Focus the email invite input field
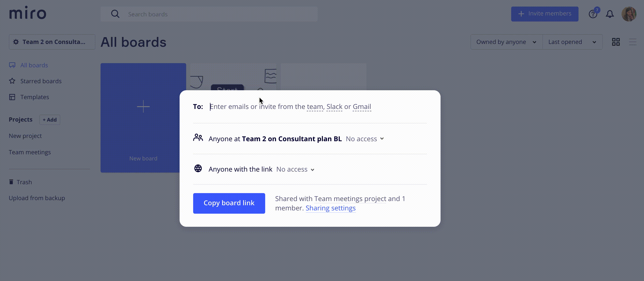This screenshot has width=644, height=281. coord(290,107)
